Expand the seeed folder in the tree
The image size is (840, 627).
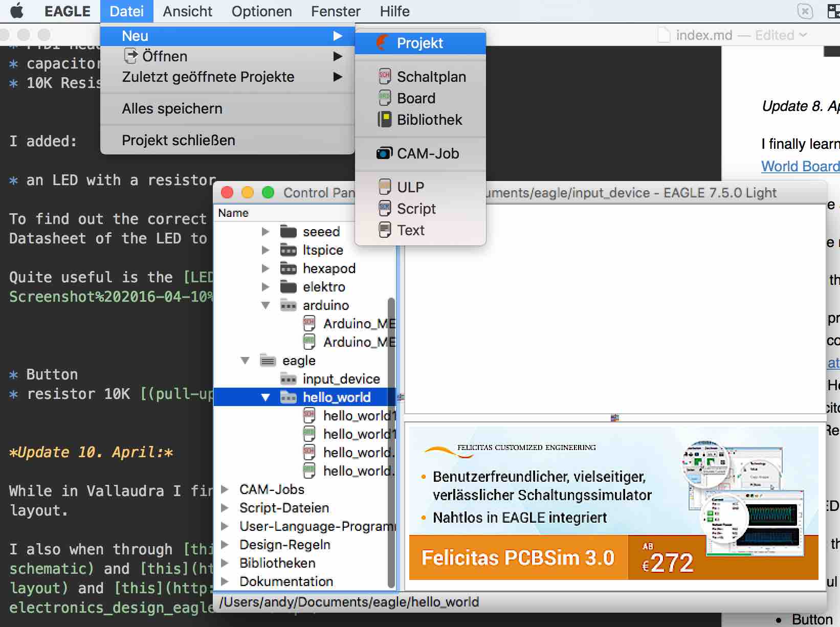tap(266, 232)
